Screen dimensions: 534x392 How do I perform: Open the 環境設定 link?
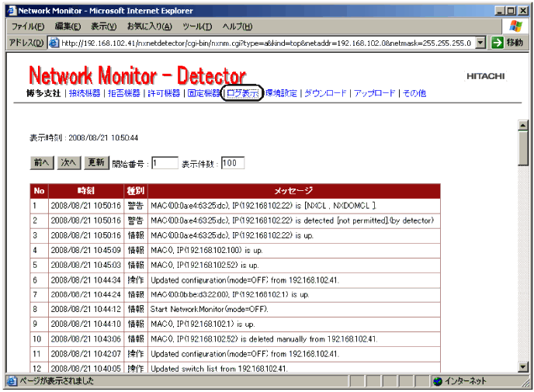(x=281, y=93)
